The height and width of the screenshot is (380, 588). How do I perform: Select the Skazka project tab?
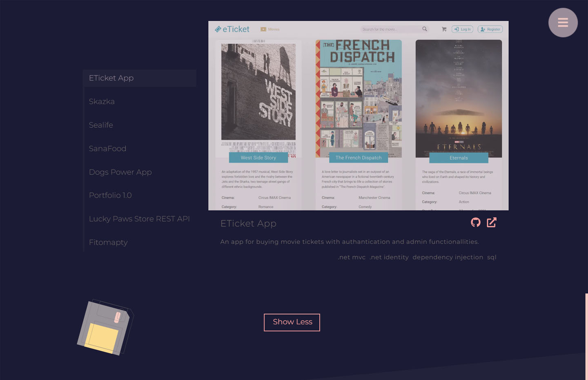140,101
